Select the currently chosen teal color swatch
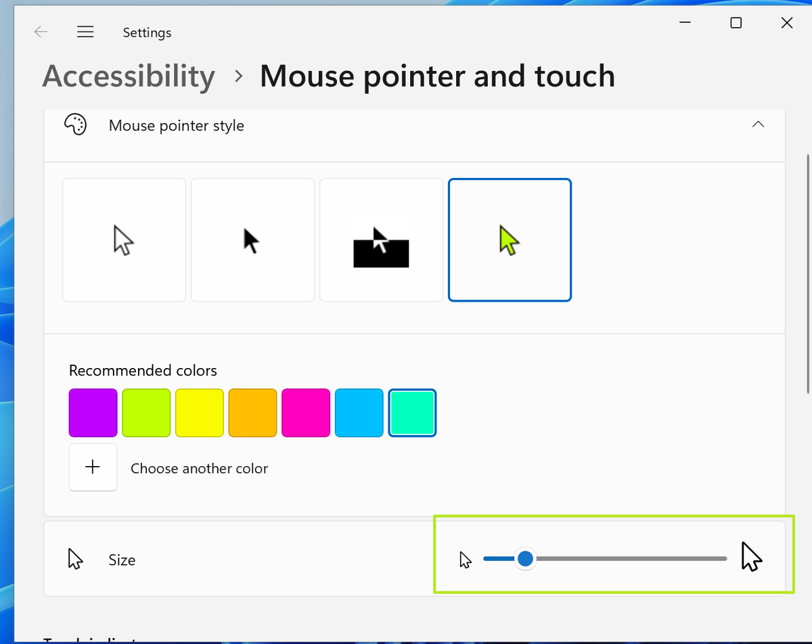812x644 pixels. (x=412, y=413)
